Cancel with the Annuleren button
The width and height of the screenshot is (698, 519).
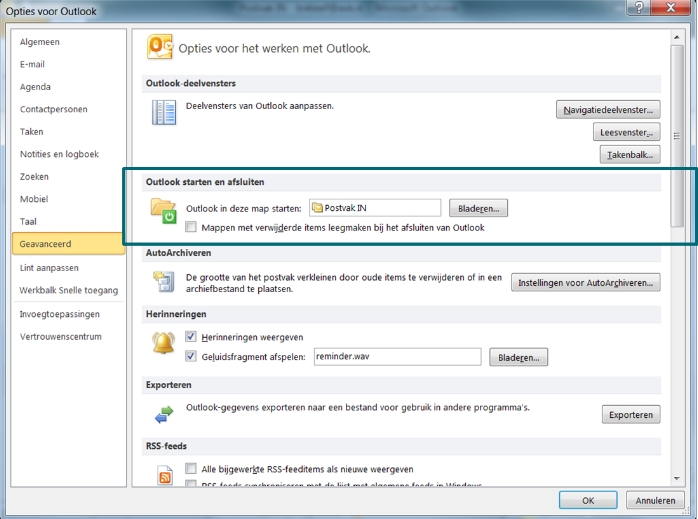pos(655,500)
